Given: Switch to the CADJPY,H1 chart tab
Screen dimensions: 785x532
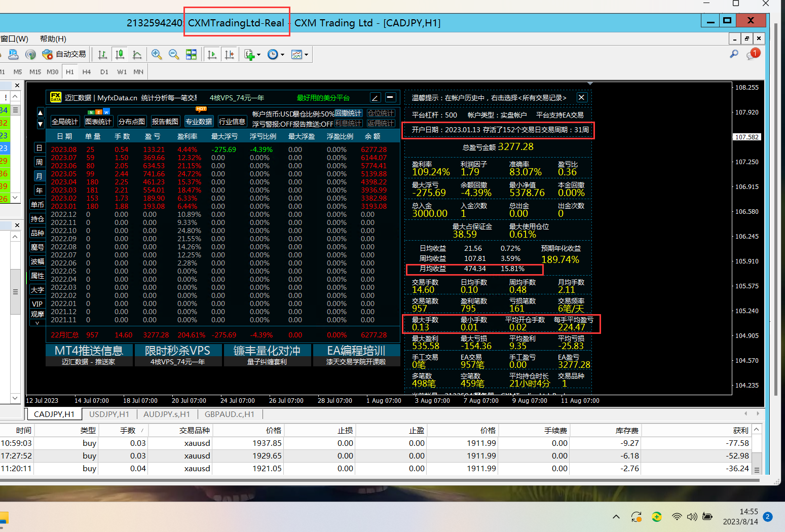Looking at the screenshot, I should [54, 414].
